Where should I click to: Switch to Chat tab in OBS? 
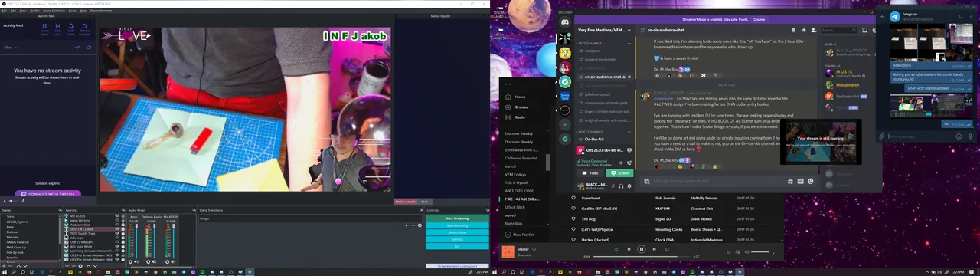coord(425,202)
